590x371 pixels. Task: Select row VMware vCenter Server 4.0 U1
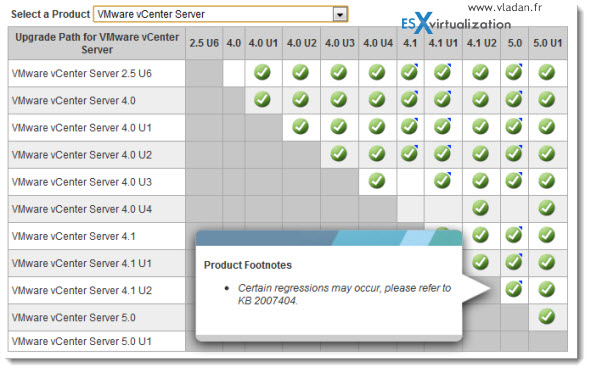(x=97, y=128)
